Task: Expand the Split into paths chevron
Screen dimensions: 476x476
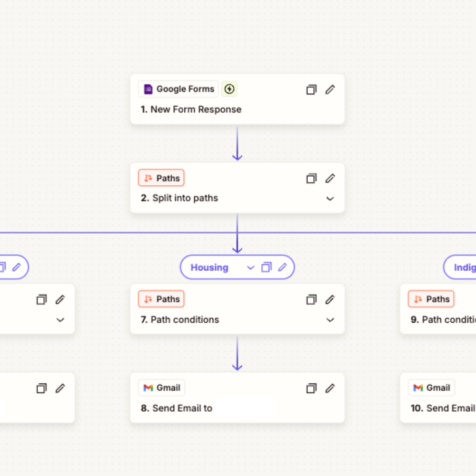Action: (x=330, y=198)
